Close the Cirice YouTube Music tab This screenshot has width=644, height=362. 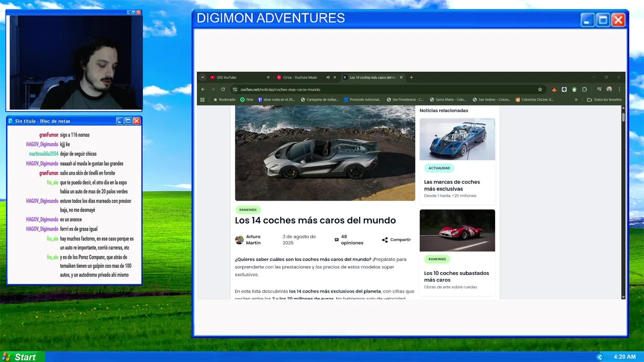click(335, 77)
